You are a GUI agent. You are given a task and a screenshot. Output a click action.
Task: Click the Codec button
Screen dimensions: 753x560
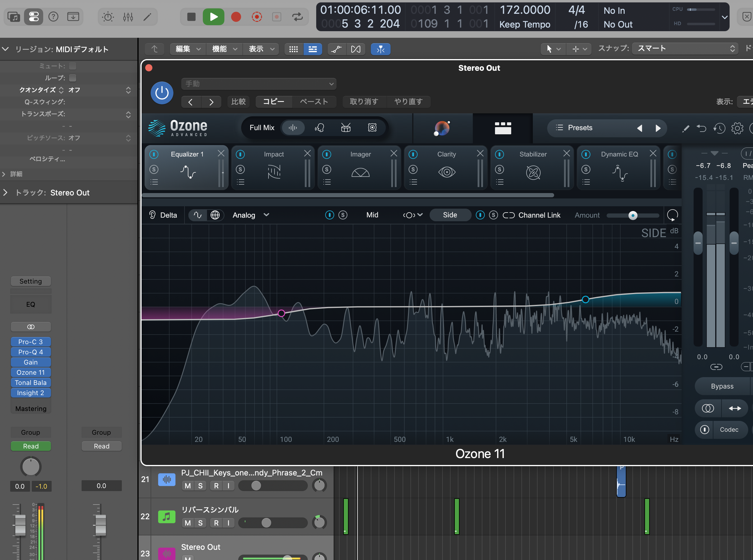pos(729,430)
